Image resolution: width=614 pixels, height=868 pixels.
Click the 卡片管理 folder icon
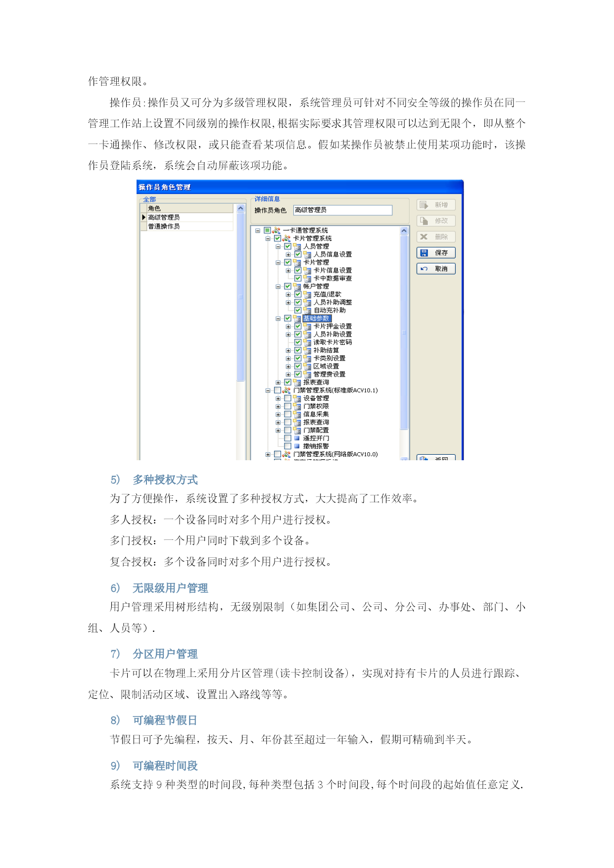click(x=297, y=262)
